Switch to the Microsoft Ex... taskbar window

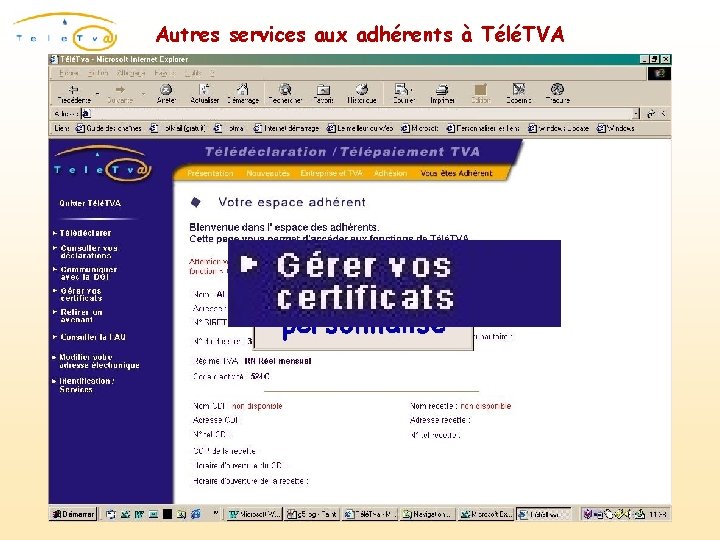[x=486, y=514]
